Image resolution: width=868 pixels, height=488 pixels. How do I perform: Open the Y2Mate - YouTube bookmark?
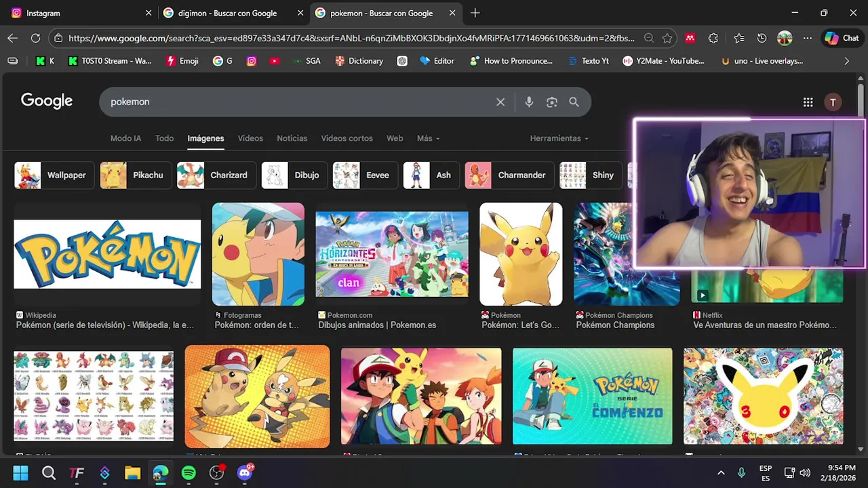[x=663, y=61]
